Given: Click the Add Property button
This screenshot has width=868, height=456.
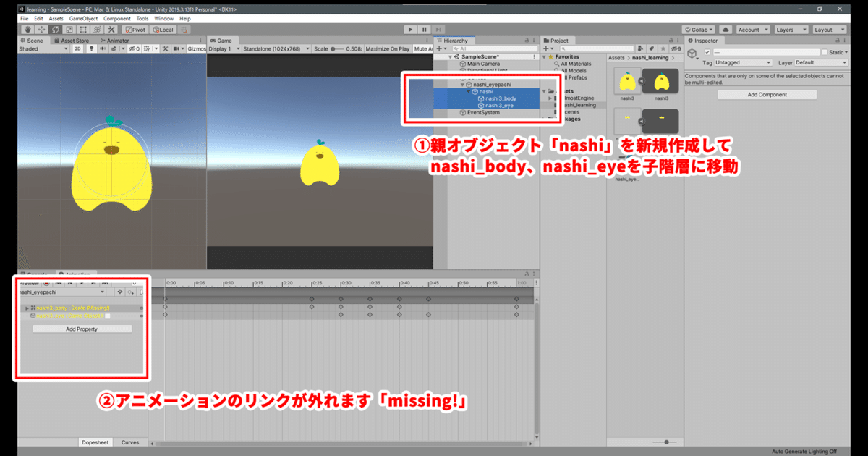Looking at the screenshot, I should 82,329.
